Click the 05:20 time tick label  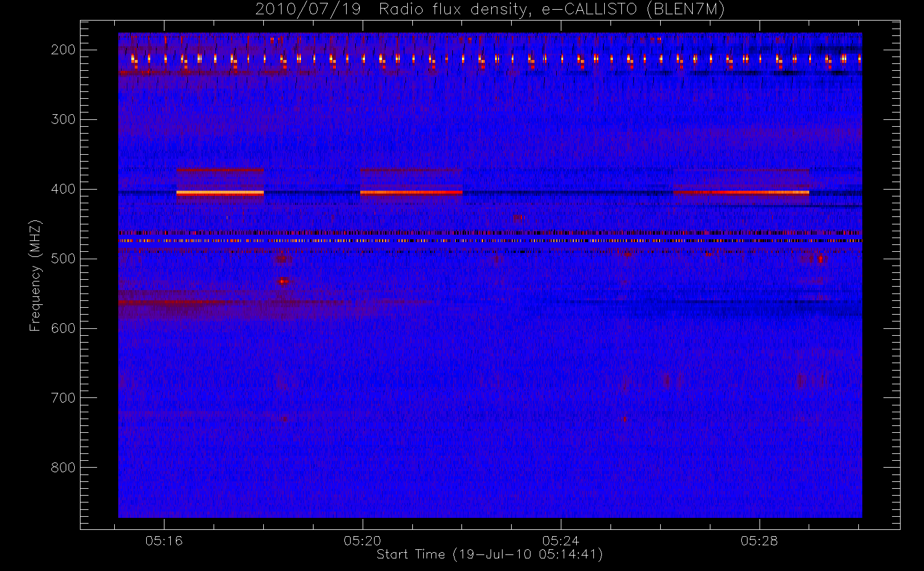tap(363, 540)
